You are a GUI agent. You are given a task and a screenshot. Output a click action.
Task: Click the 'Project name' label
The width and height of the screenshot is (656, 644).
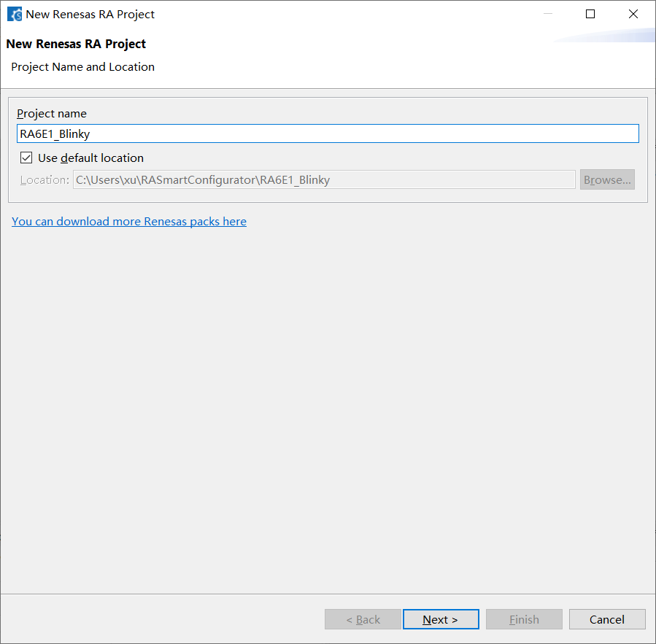click(52, 113)
